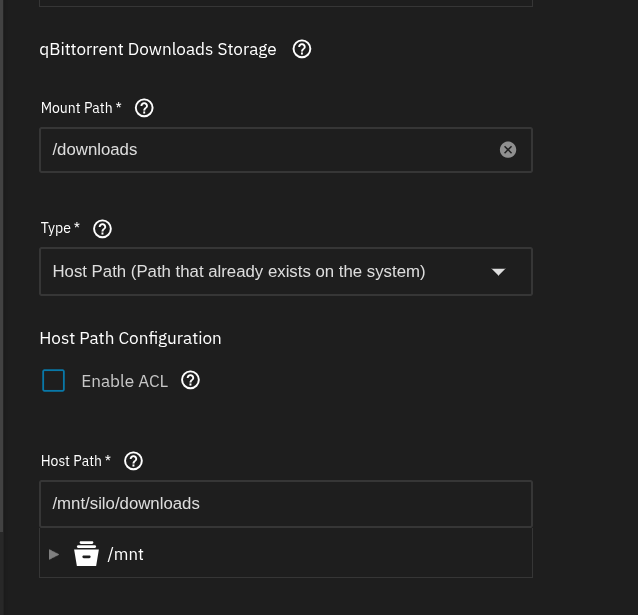The height and width of the screenshot is (615, 638).
Task: Expand the /mnt tree arrow
Action: pos(54,554)
